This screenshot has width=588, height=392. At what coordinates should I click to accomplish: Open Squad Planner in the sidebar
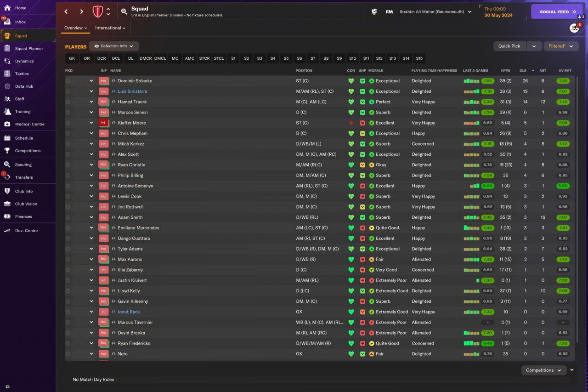[x=28, y=48]
